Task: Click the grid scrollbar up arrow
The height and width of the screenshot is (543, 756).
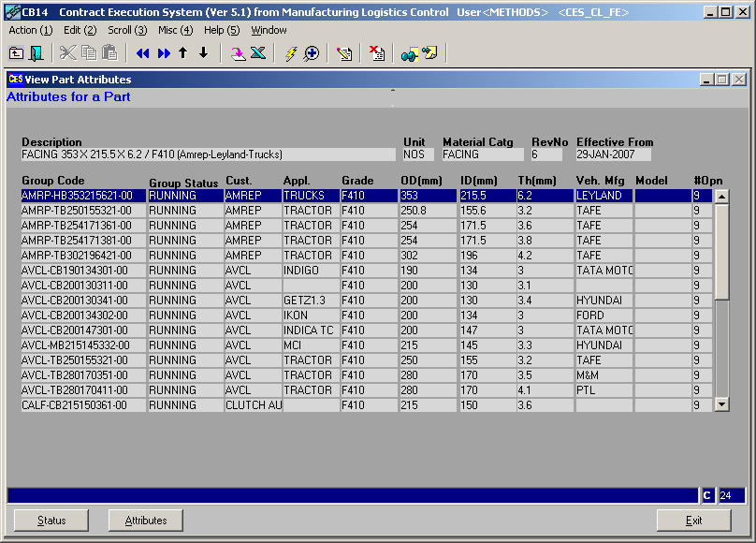Action: point(721,197)
